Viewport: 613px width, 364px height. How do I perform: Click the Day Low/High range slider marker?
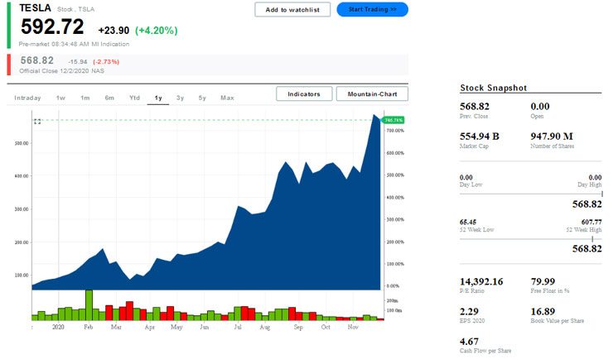[x=601, y=194]
